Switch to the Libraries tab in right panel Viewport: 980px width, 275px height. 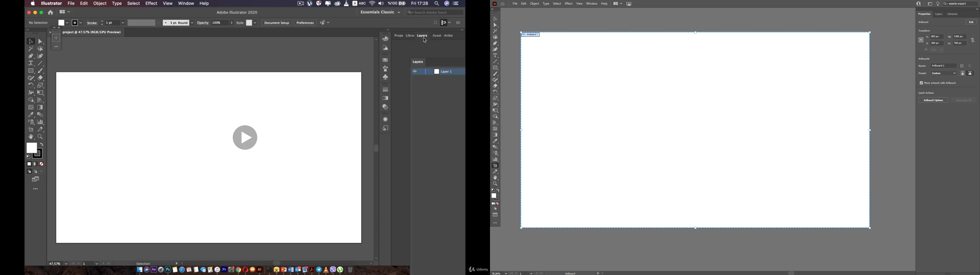(x=952, y=14)
